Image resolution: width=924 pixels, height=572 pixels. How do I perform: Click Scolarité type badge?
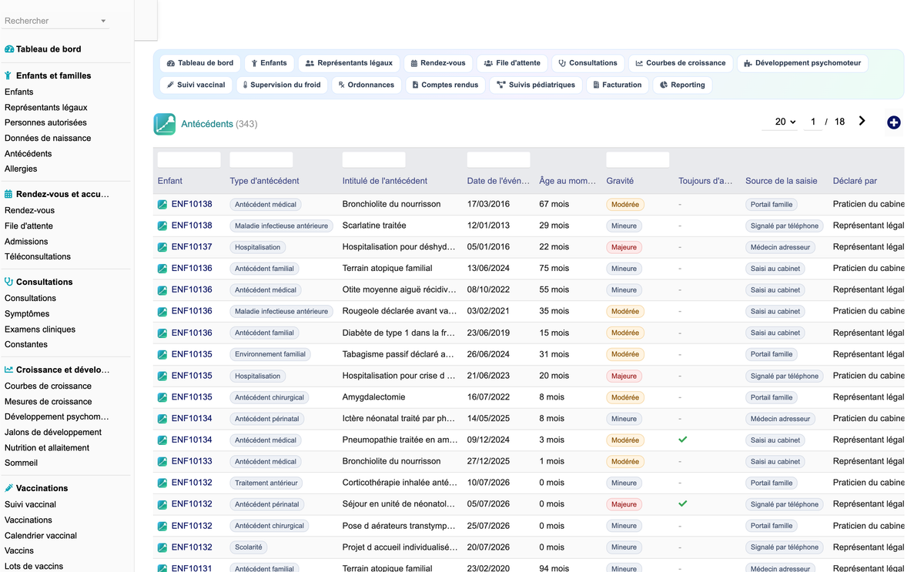click(249, 547)
